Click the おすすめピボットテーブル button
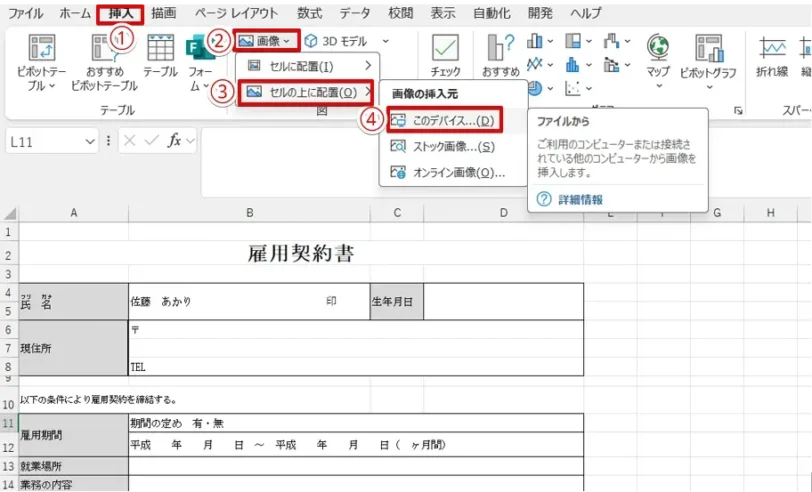This screenshot has width=812, height=492. tap(105, 62)
